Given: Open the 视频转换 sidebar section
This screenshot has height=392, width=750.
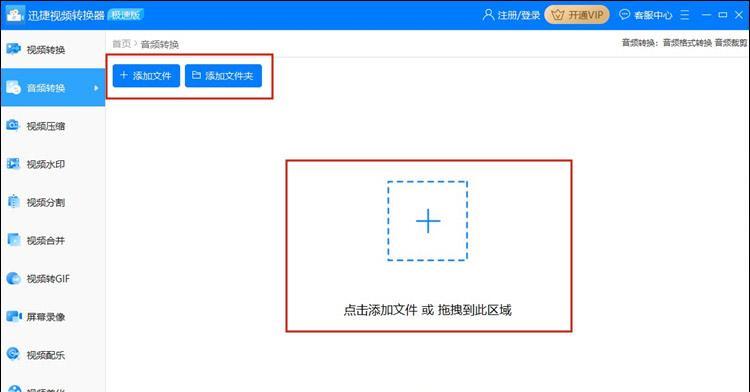Looking at the screenshot, I should [53, 49].
